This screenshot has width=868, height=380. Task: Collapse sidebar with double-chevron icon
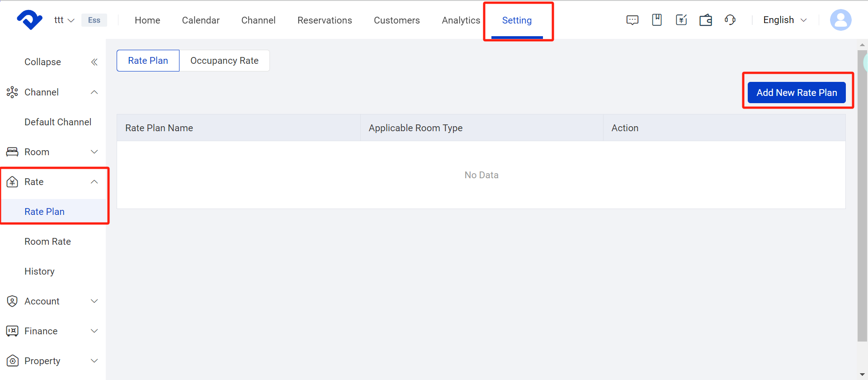[x=94, y=62]
